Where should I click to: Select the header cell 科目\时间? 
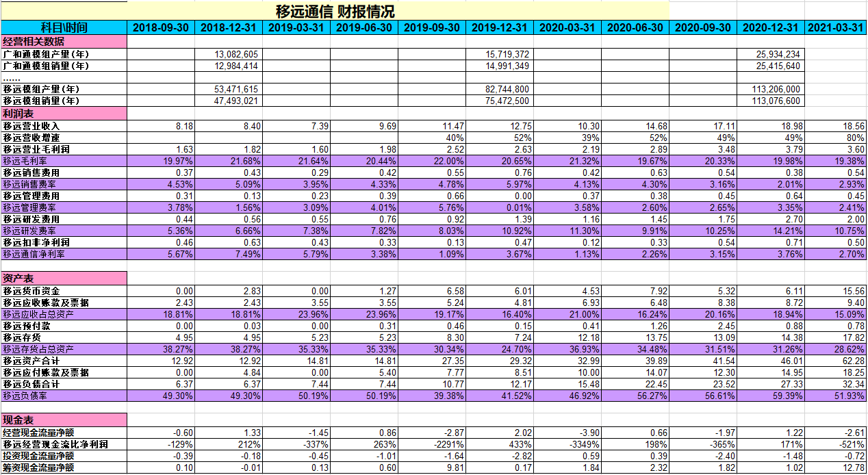[64, 28]
